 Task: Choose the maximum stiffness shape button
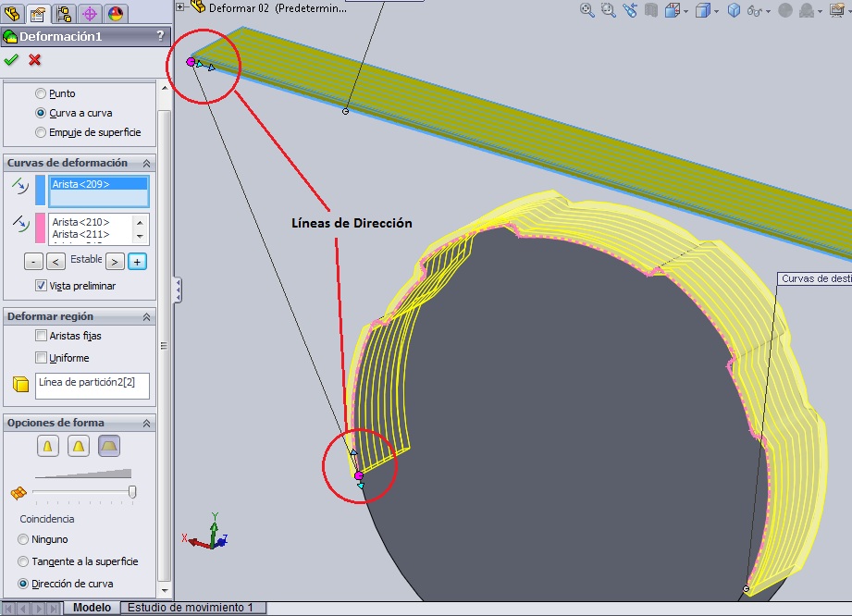(x=109, y=446)
